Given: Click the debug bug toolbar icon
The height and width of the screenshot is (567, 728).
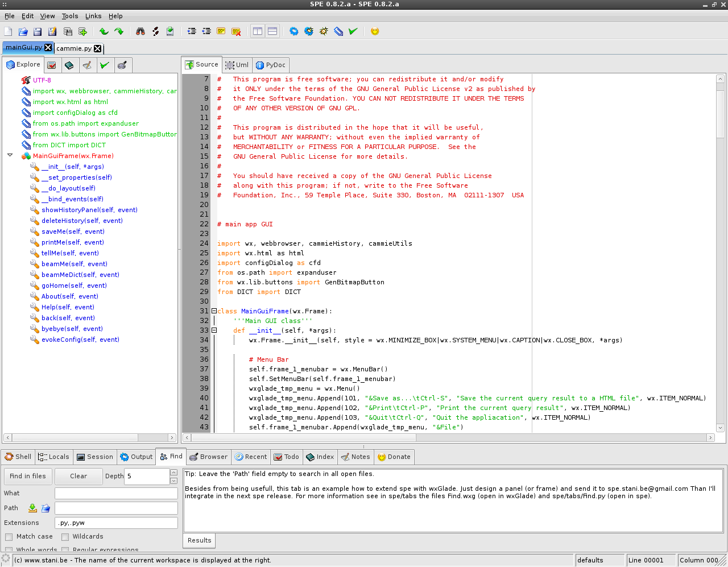Looking at the screenshot, I should (324, 31).
